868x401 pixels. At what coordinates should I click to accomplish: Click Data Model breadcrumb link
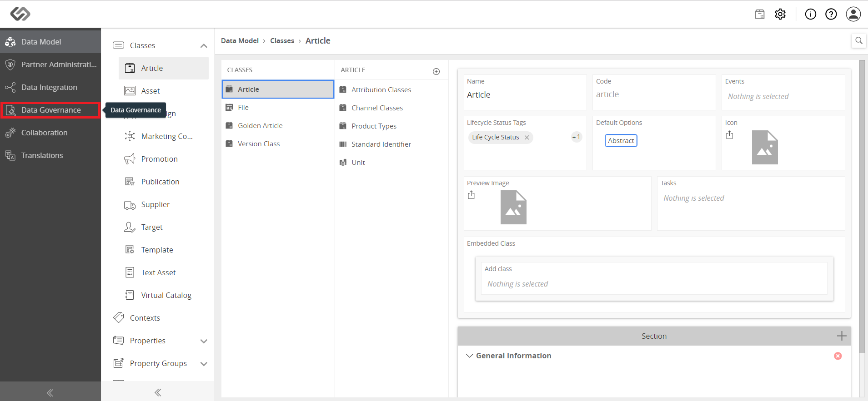click(x=240, y=41)
